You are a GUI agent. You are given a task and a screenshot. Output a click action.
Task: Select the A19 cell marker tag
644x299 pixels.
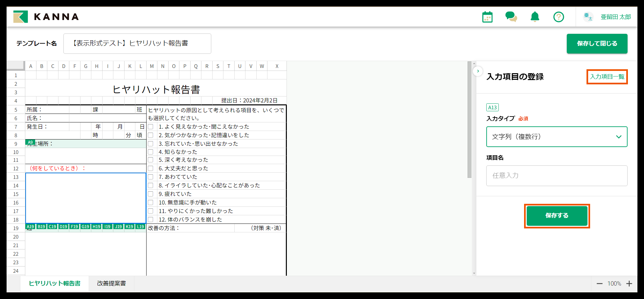click(x=30, y=226)
